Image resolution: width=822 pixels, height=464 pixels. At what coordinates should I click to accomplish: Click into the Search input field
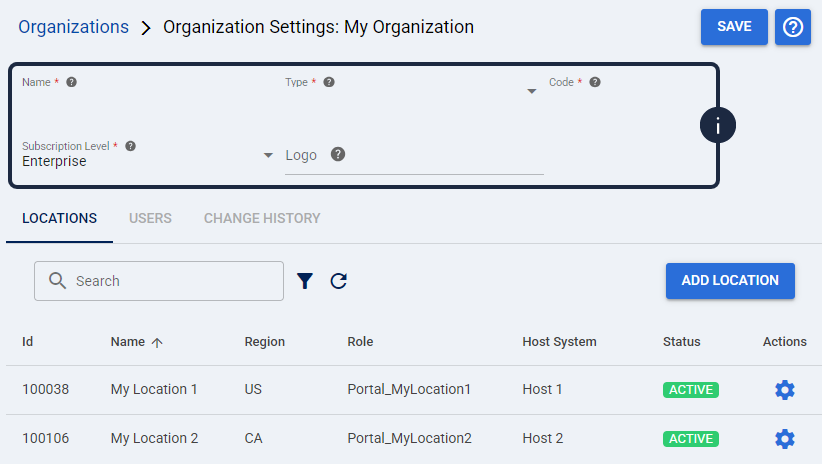[x=159, y=281]
